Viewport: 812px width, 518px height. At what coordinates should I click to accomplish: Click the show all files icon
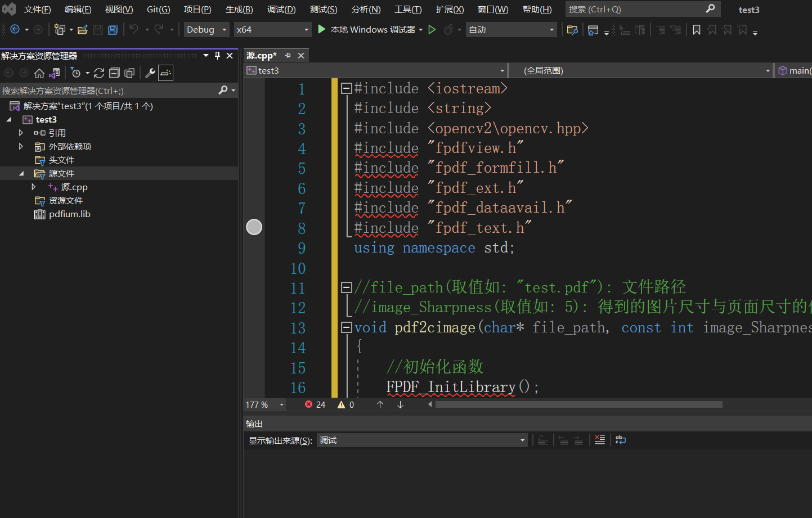pos(129,73)
